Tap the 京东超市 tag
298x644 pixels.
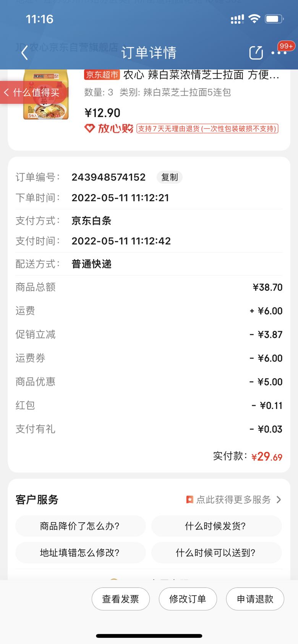click(x=102, y=75)
